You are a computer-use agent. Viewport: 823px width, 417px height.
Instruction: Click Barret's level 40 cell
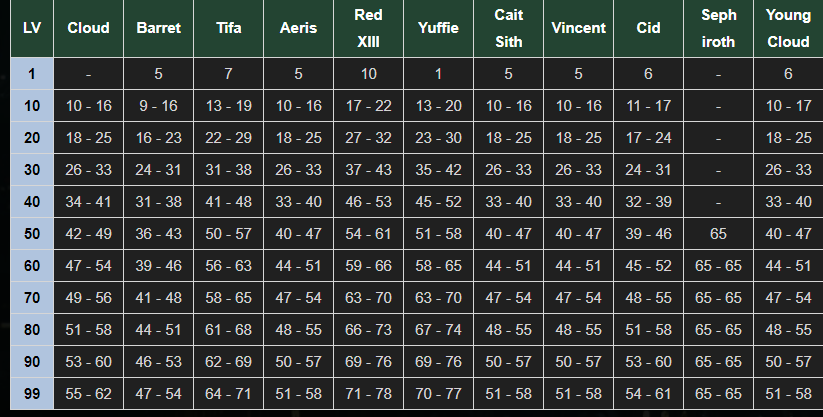point(158,202)
